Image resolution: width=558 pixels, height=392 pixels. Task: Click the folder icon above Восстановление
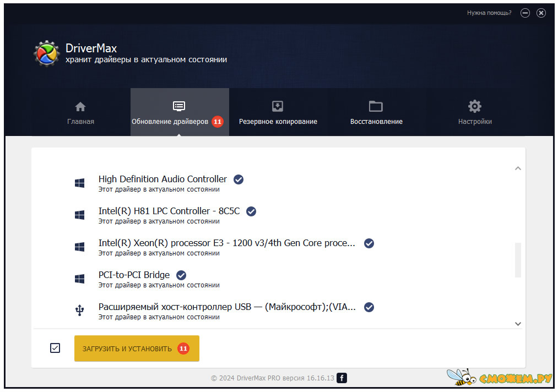[376, 106]
